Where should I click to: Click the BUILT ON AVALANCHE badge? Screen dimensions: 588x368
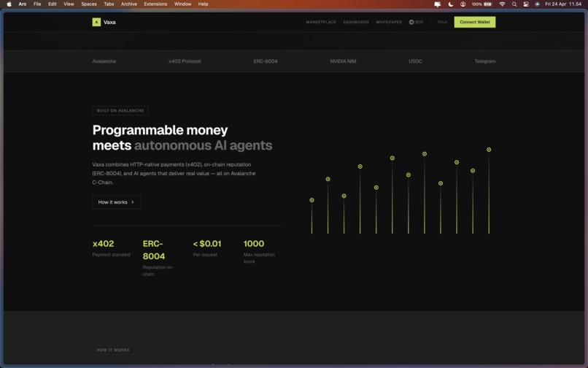click(x=120, y=111)
